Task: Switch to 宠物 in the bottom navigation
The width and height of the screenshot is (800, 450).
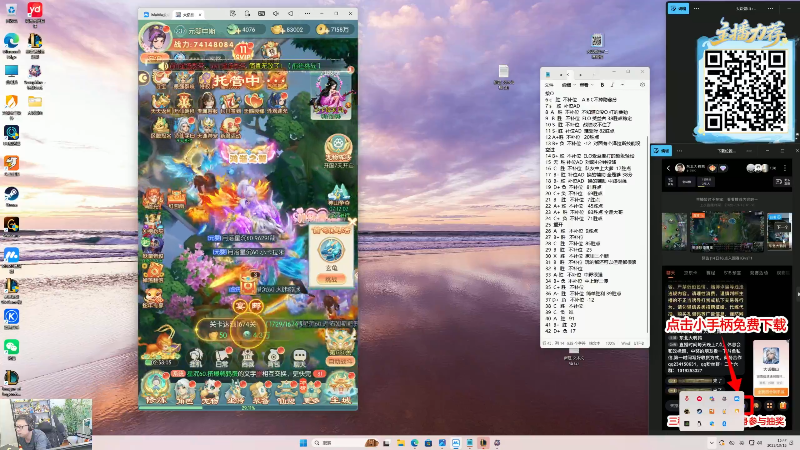Action: (x=210, y=392)
